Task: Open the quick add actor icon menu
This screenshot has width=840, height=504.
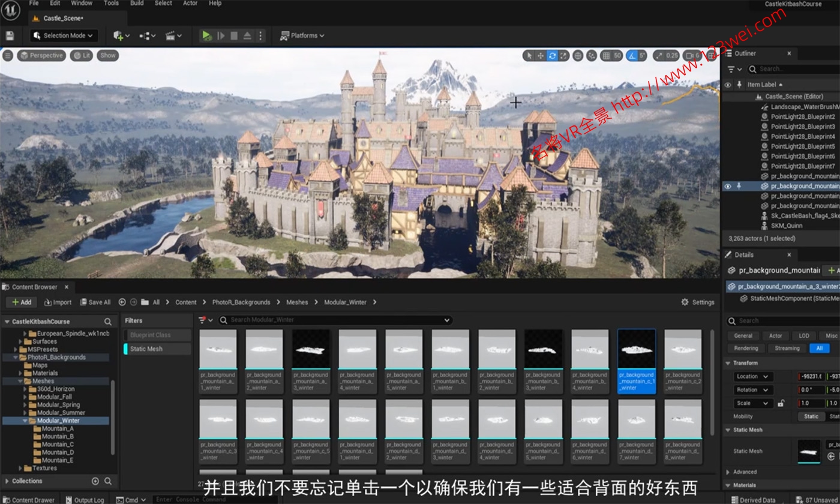Action: pos(121,36)
